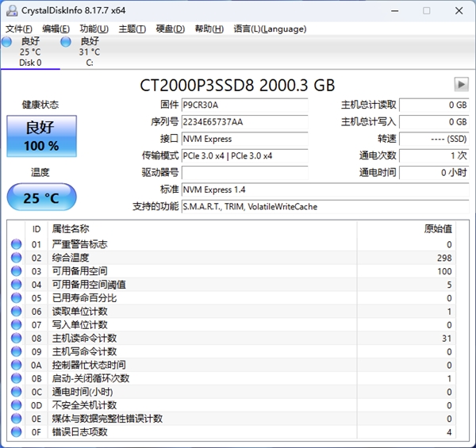Click the 温度 label above temperature
This screenshot has height=448, width=476.
click(40, 173)
